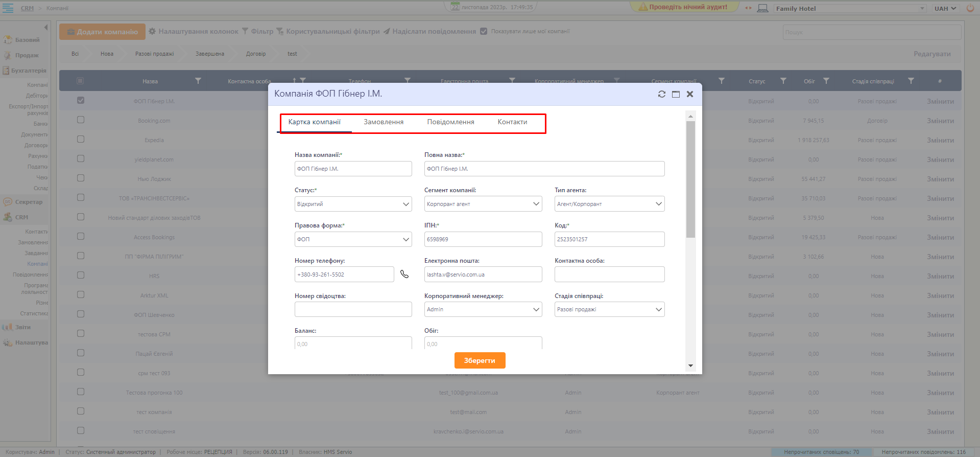Open the Контакти tab
The width and height of the screenshot is (980, 457).
point(512,122)
